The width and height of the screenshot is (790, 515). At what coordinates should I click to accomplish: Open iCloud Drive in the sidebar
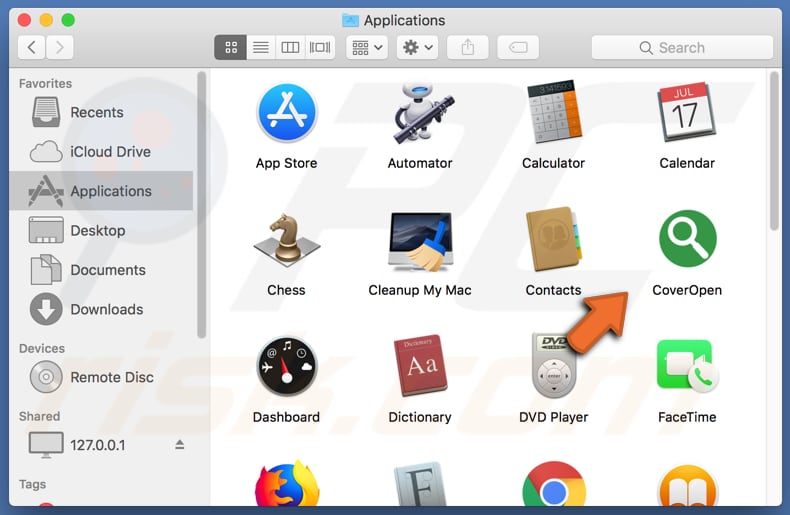(x=101, y=151)
